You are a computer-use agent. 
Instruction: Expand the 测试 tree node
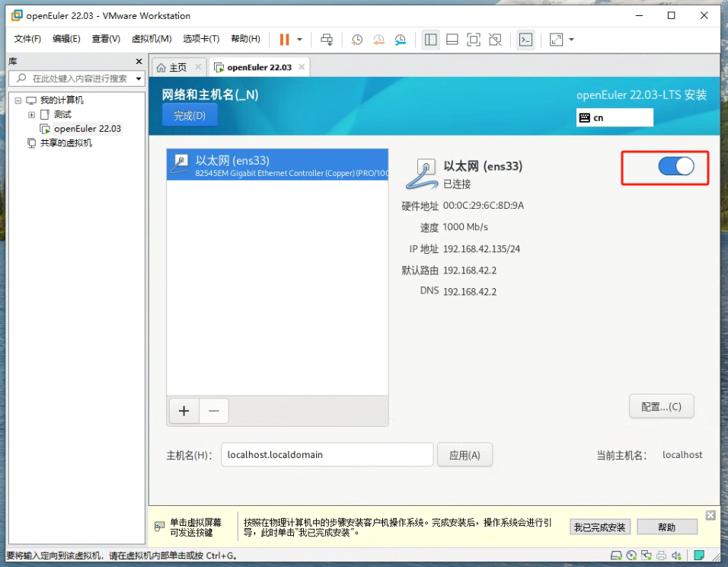[x=31, y=115]
